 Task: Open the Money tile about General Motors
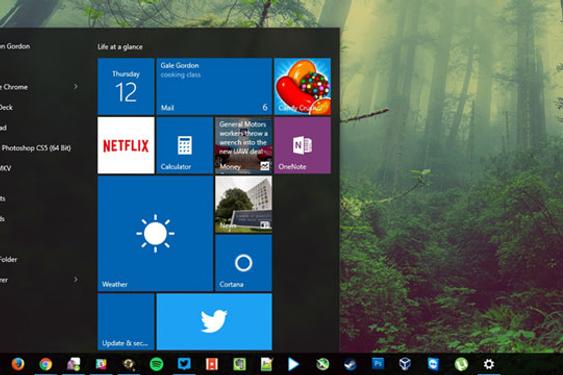pos(244,145)
